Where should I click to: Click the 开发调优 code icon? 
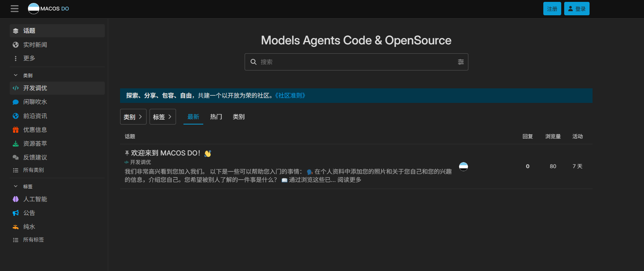(16, 88)
